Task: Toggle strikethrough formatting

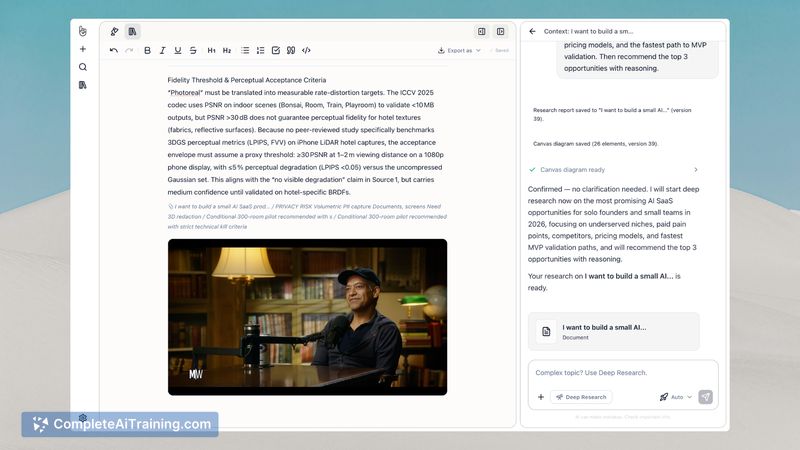Action: pyautogui.click(x=193, y=51)
